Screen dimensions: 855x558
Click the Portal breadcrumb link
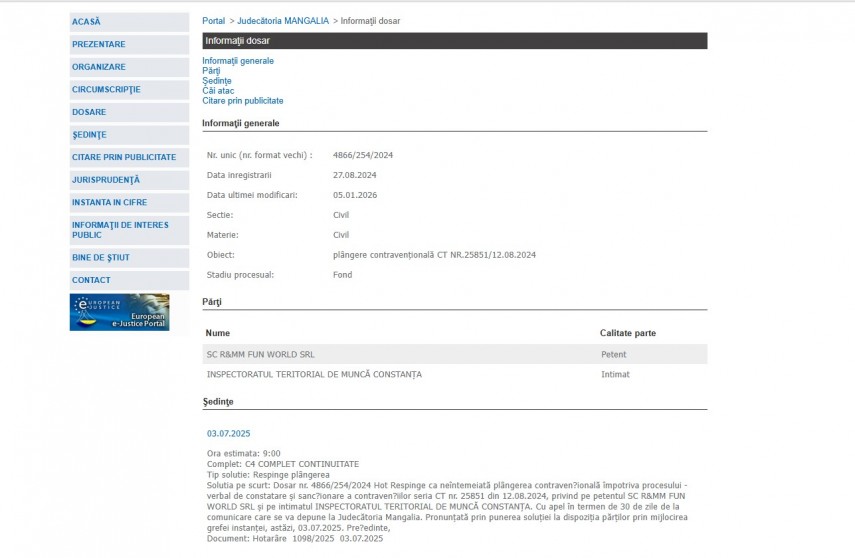[213, 21]
